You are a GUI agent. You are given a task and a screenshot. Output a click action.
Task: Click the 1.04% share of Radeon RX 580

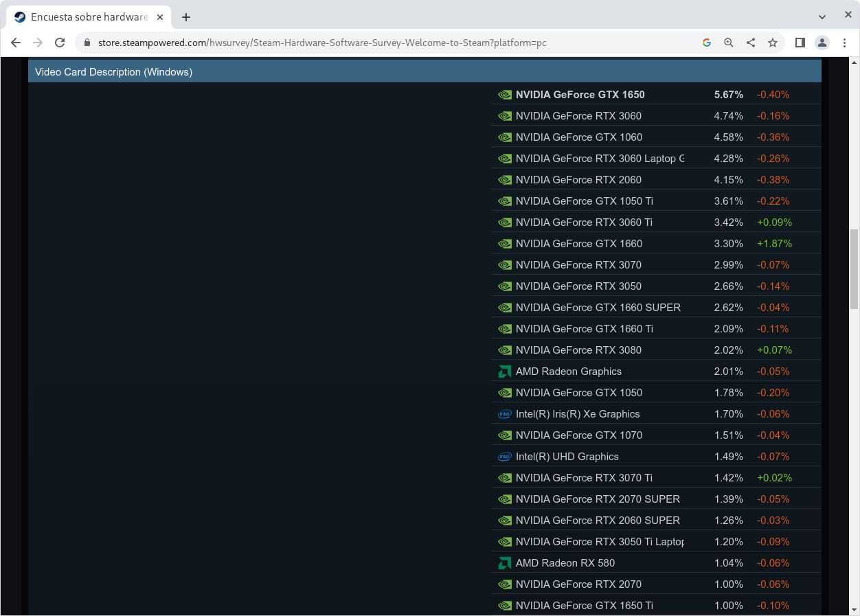(x=729, y=563)
